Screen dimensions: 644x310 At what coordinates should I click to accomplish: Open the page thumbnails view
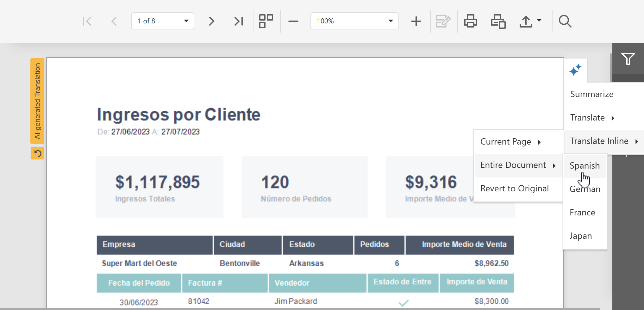[266, 21]
